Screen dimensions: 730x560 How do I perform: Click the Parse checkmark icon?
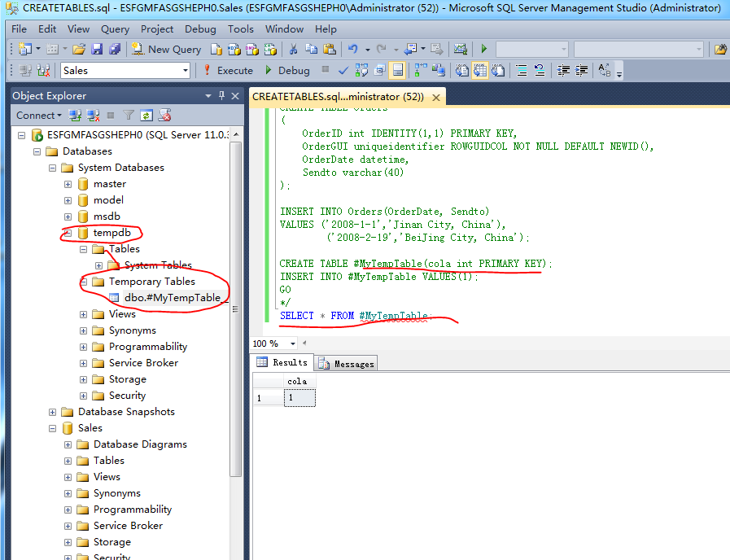coord(343,71)
